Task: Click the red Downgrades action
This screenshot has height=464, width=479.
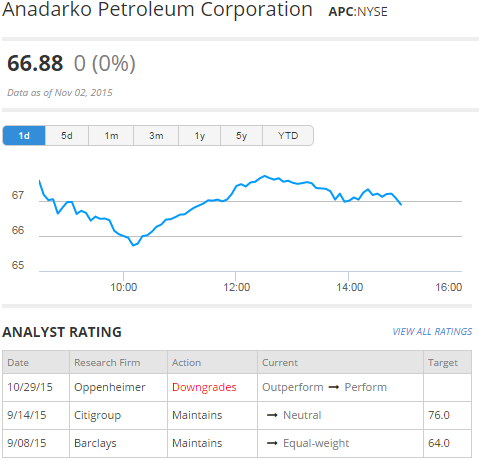Action: click(x=204, y=387)
